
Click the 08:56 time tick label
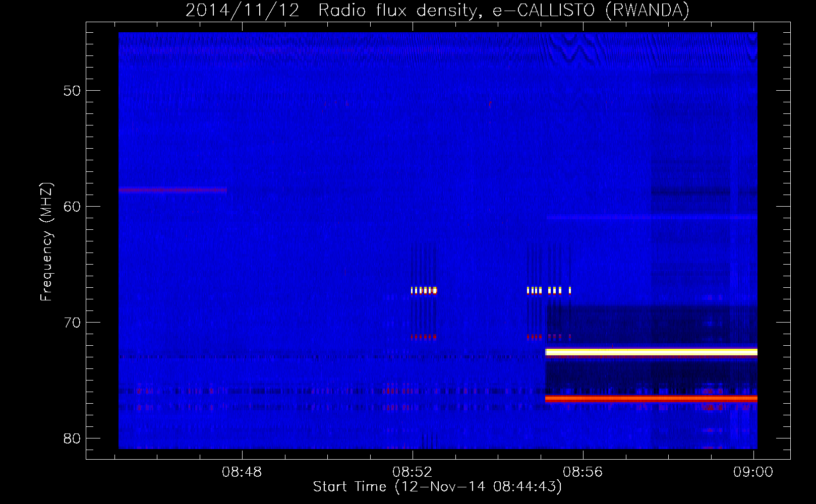(x=583, y=472)
